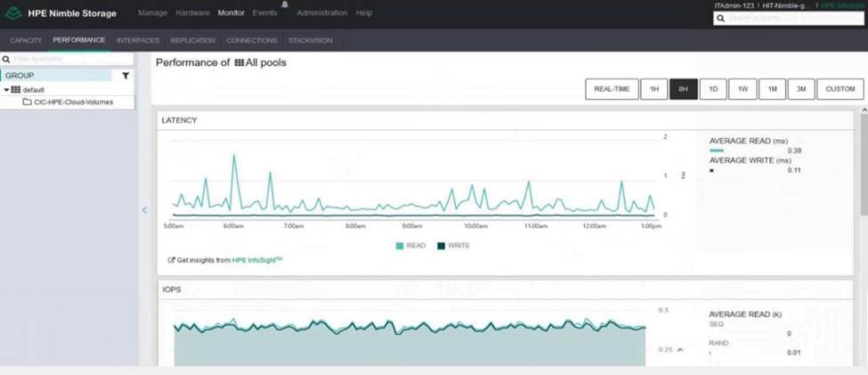
Task: Collapse the default group tree node
Action: point(6,90)
